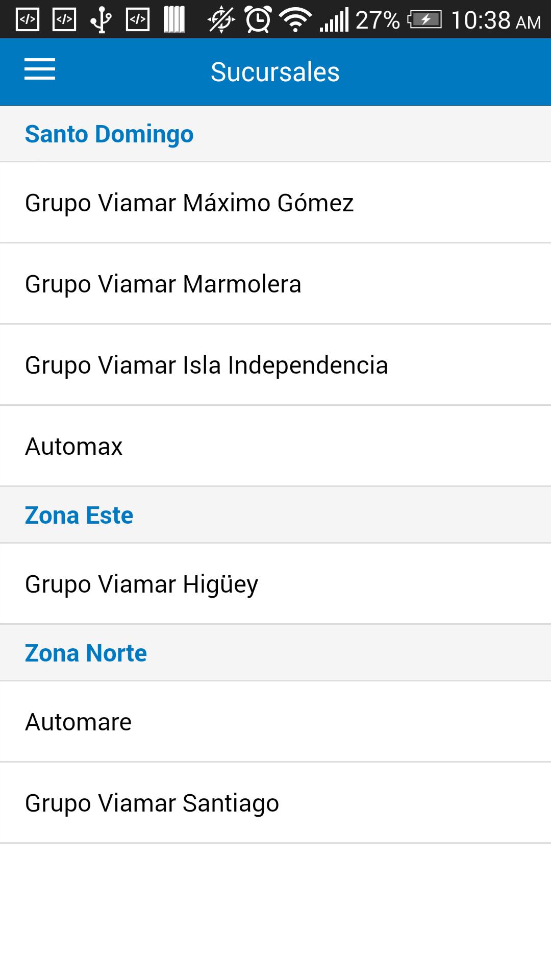Tap the barcode notification icon
Screen dimensions: 551x980
click(x=174, y=20)
